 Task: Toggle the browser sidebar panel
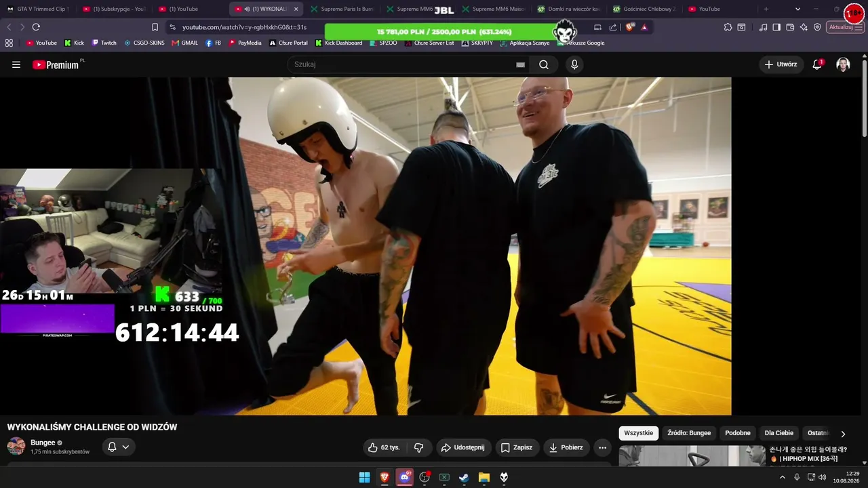(x=776, y=27)
